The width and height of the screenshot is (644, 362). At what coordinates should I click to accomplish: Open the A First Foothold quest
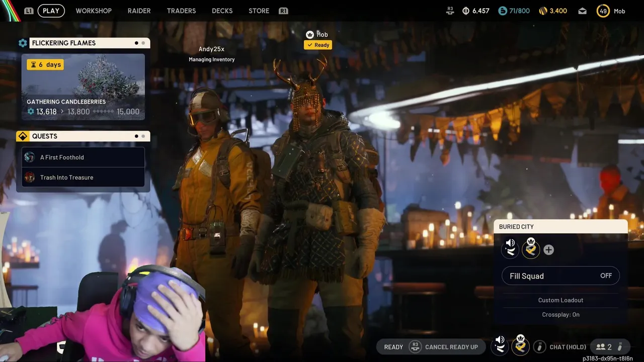pyautogui.click(x=83, y=157)
